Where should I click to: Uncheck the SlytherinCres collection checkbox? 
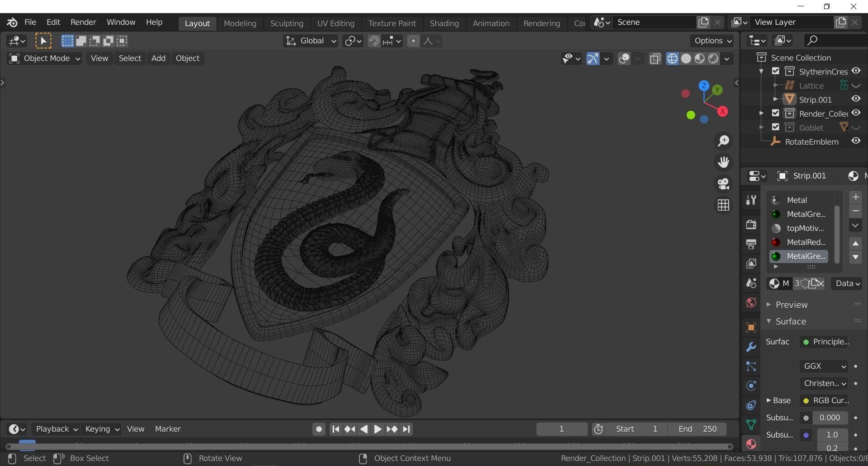tap(776, 71)
